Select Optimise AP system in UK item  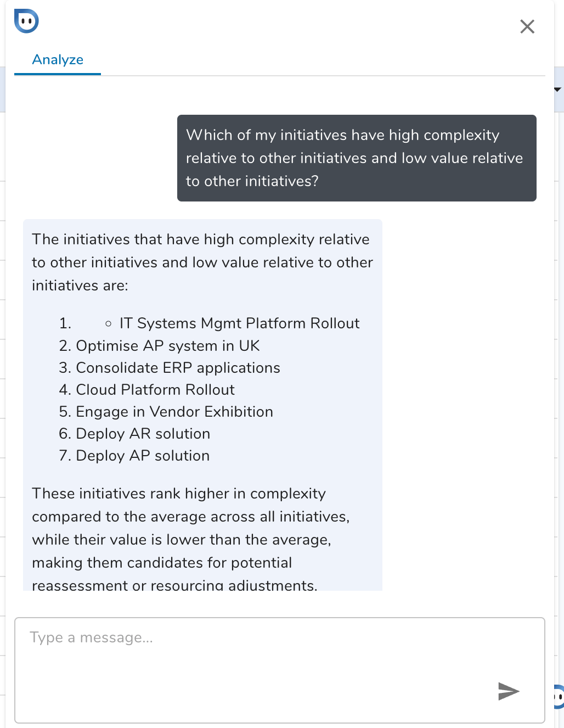[x=168, y=346]
